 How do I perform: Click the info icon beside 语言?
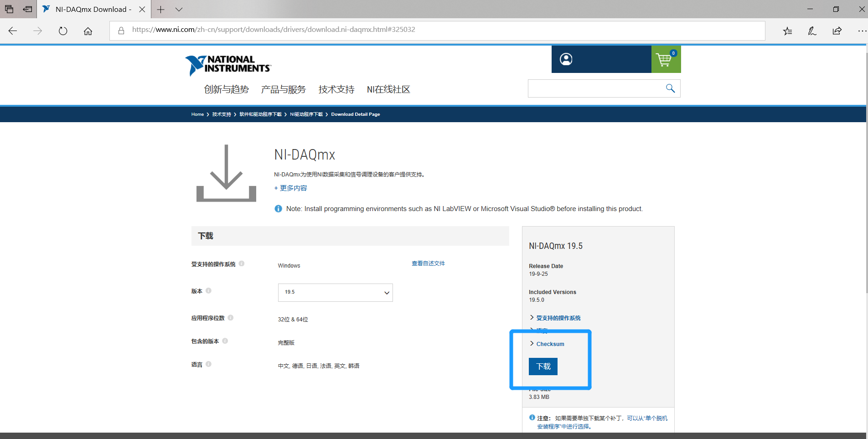[209, 364]
